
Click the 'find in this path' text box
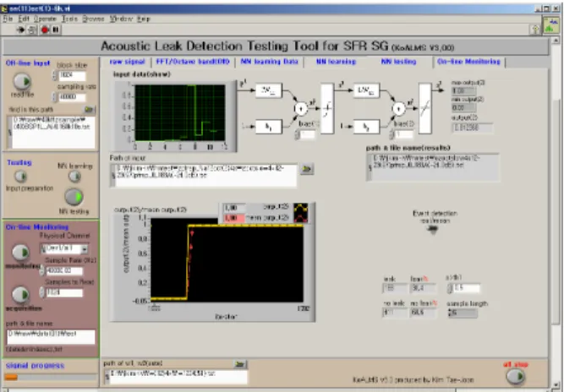point(53,132)
